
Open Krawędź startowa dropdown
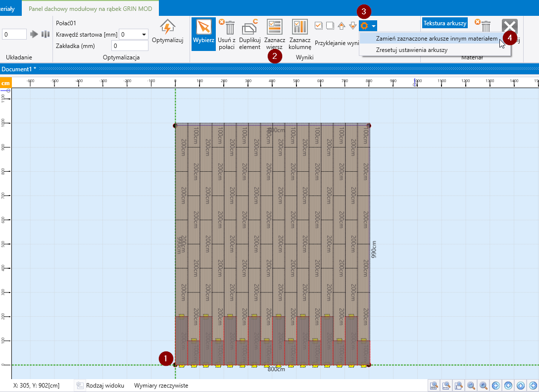click(144, 34)
